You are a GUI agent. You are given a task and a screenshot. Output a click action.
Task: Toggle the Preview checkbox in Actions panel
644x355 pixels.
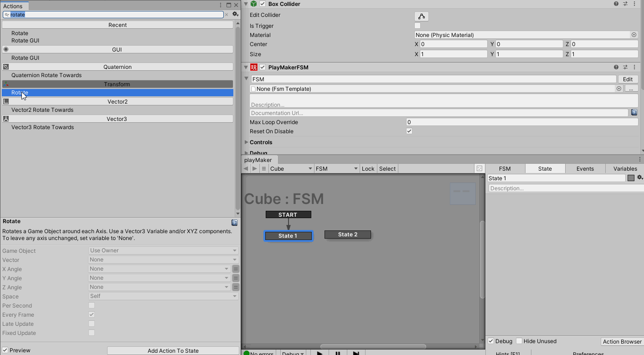5,350
